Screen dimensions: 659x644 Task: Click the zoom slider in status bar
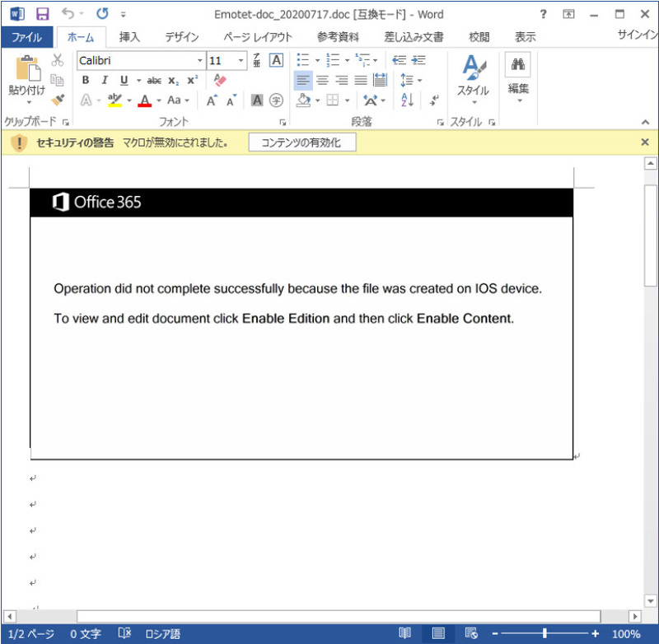544,633
